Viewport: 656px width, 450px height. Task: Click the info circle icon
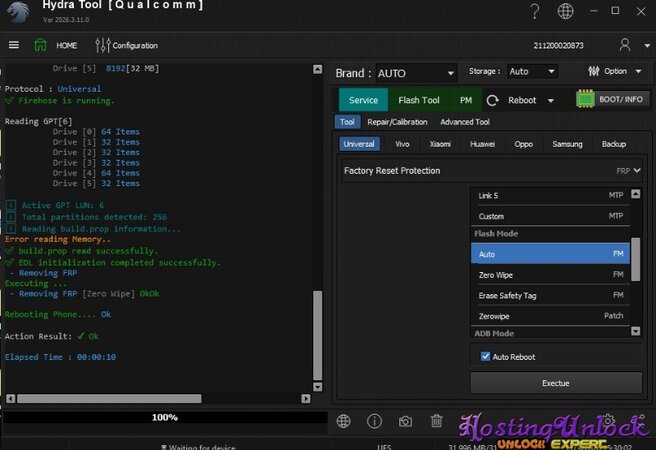click(x=374, y=422)
